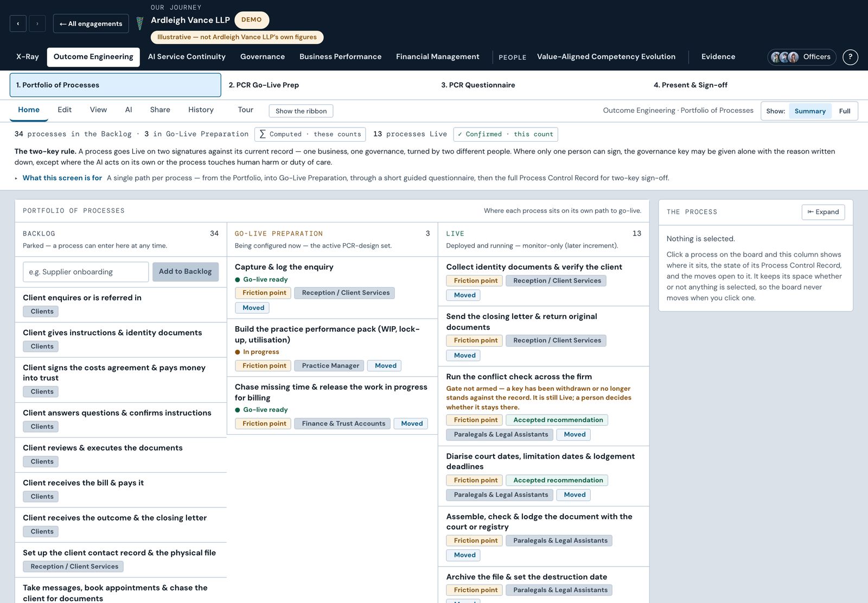Viewport: 868px width, 603px height.
Task: Open Build the practice performance pack process
Action: coord(332,347)
